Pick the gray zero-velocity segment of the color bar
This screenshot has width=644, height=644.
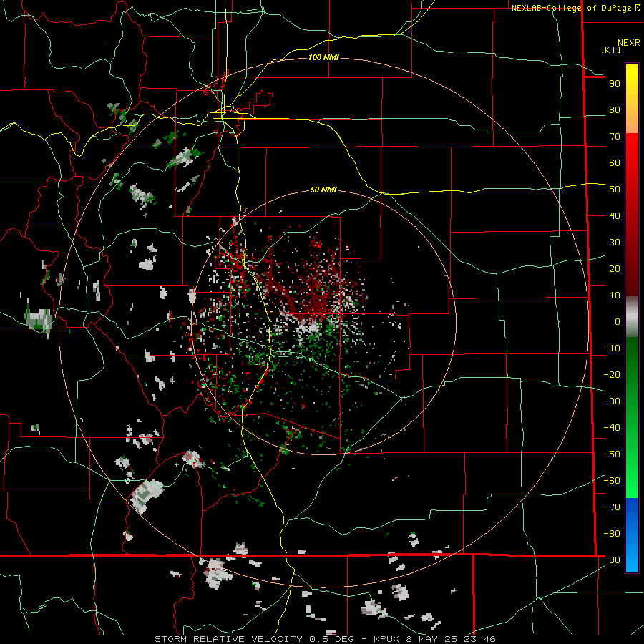click(x=632, y=317)
